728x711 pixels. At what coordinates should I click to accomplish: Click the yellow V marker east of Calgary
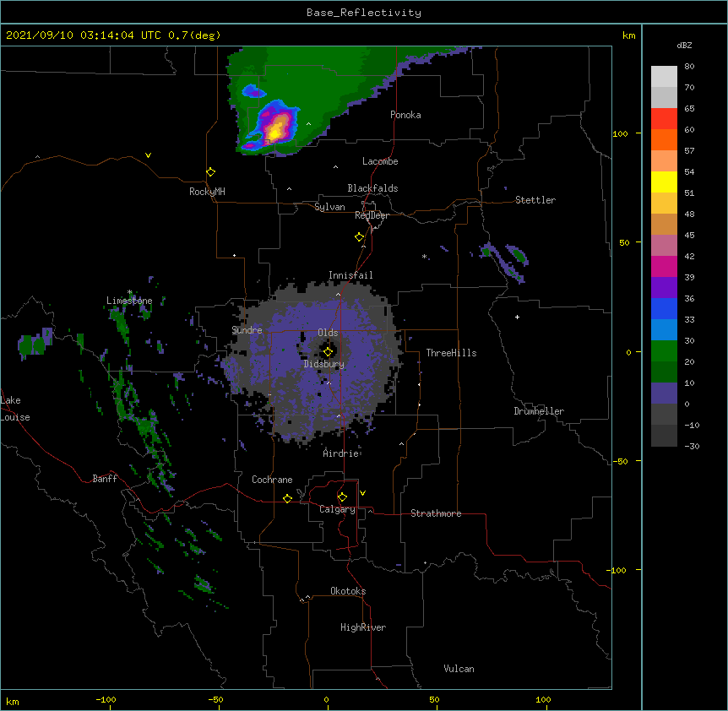[362, 493]
